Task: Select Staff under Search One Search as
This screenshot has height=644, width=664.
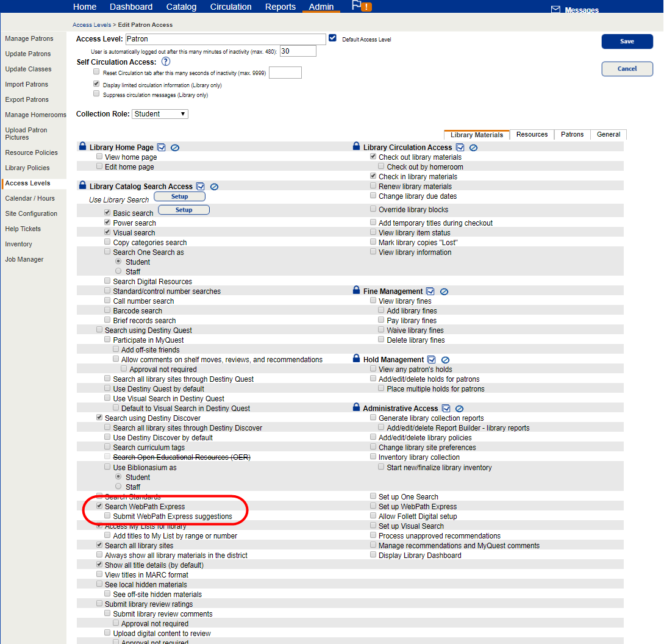Action: (x=118, y=271)
